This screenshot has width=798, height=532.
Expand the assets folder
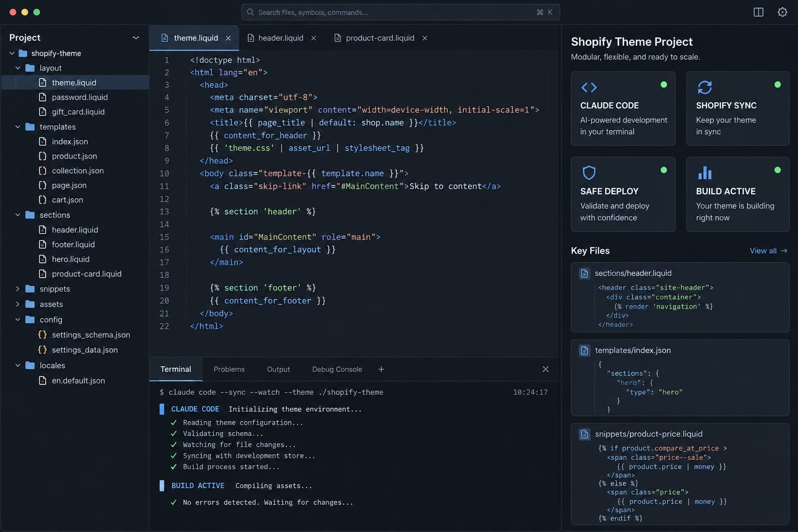click(x=18, y=304)
